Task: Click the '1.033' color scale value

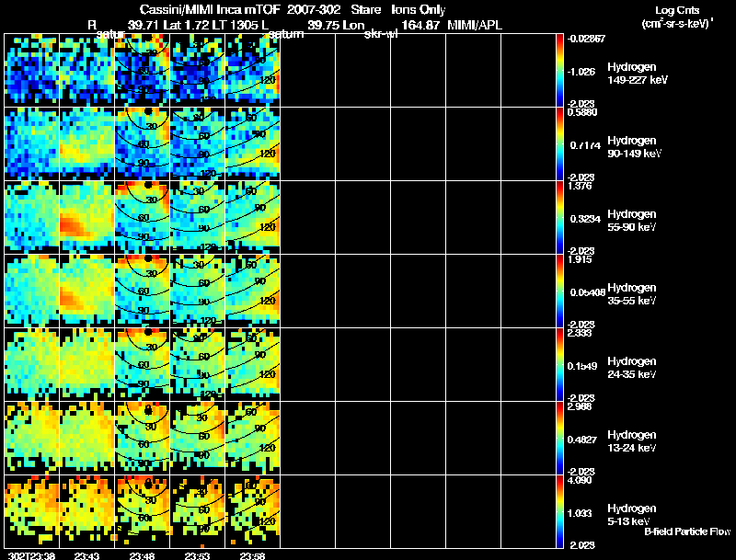Action: pos(579,514)
